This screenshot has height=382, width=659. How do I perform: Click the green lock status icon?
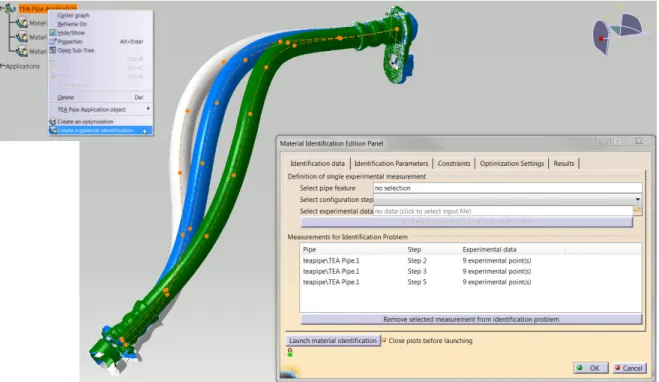coord(290,352)
